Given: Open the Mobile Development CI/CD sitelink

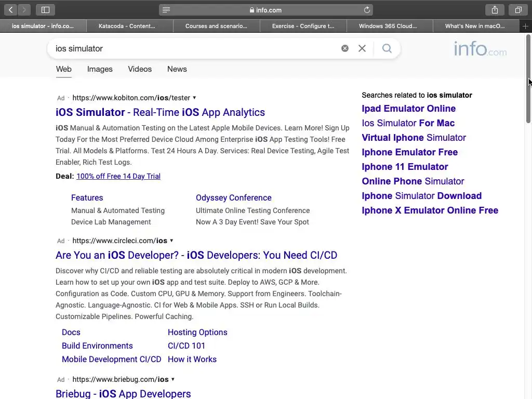Looking at the screenshot, I should [x=112, y=360].
